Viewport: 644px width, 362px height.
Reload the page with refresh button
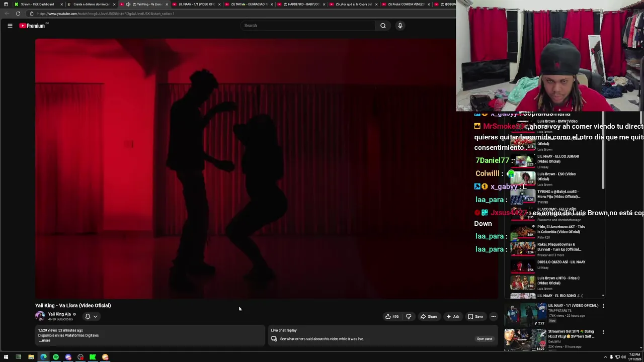(x=18, y=14)
